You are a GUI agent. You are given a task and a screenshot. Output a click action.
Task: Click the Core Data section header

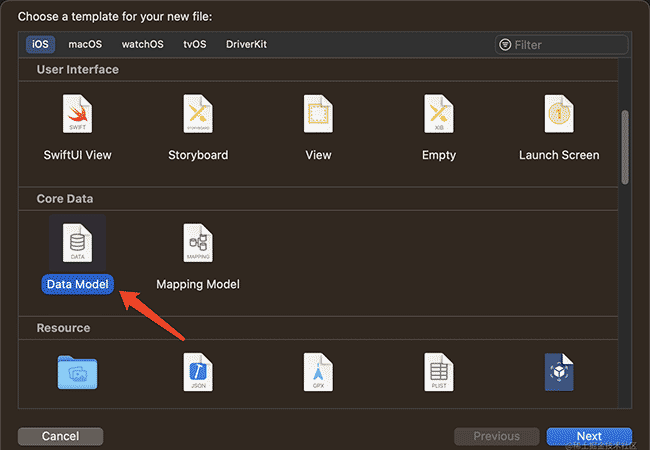point(65,199)
